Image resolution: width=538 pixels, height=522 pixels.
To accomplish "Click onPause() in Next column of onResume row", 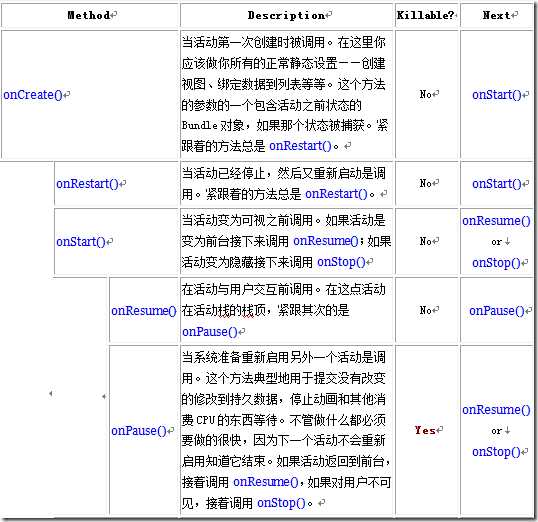I will [497, 311].
